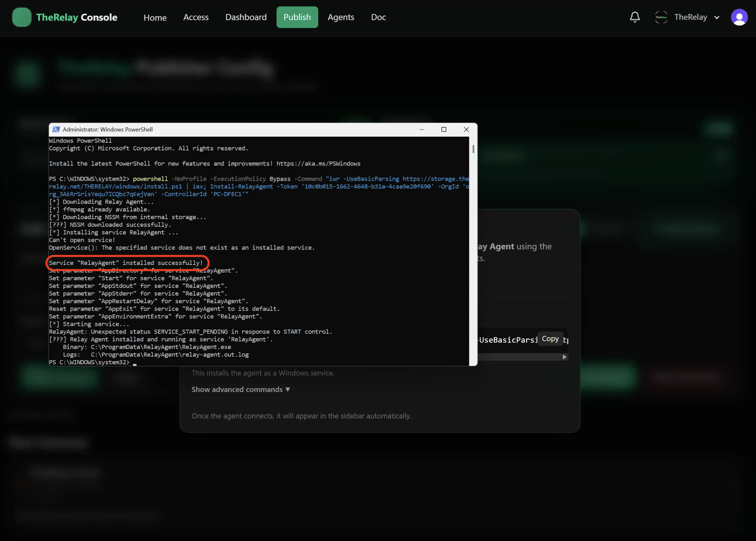Switch to the Dashboard page
Screen dimensions: 756x541
pyautogui.click(x=246, y=17)
